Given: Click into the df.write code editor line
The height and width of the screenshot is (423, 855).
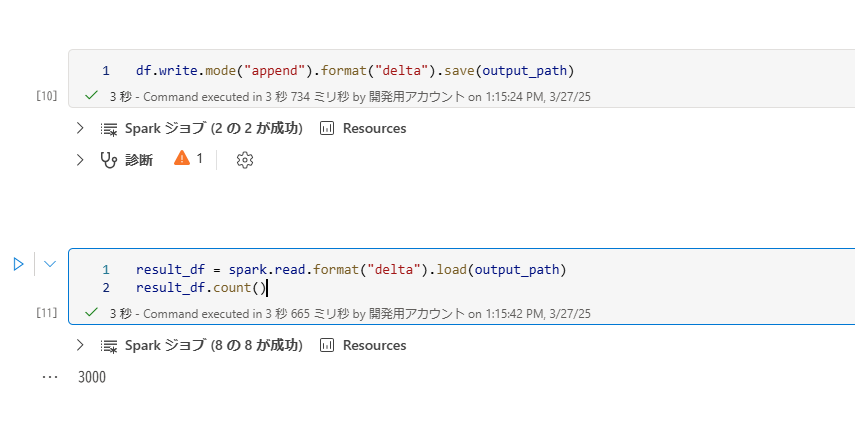Looking at the screenshot, I should click(355, 71).
